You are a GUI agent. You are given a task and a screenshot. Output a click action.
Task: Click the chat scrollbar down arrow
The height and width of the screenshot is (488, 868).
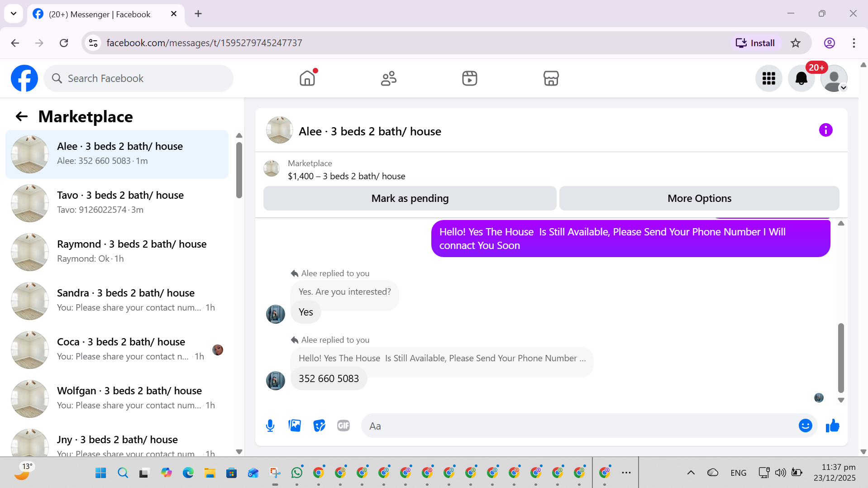click(841, 400)
